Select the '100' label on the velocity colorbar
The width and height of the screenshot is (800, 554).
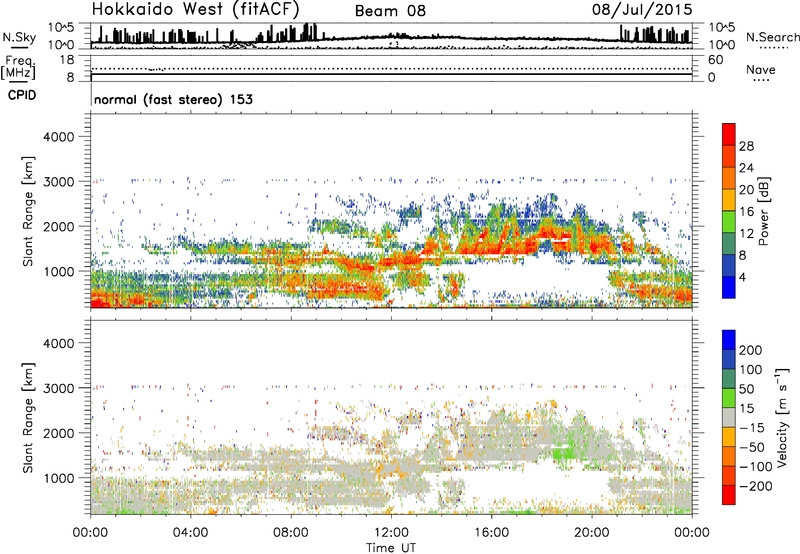751,370
